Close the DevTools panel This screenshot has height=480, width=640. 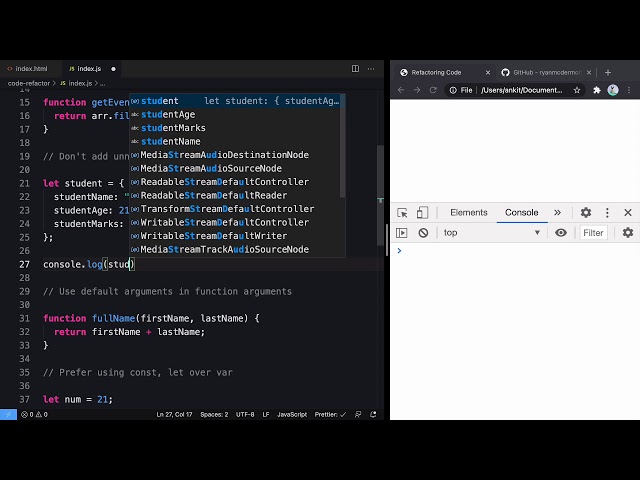coord(628,213)
